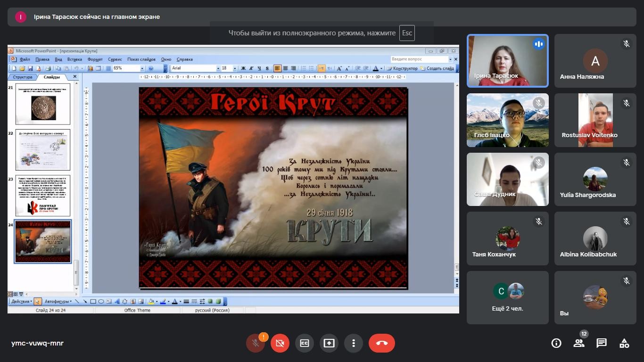Show participants list icon
This screenshot has width=644, height=362.
579,343
